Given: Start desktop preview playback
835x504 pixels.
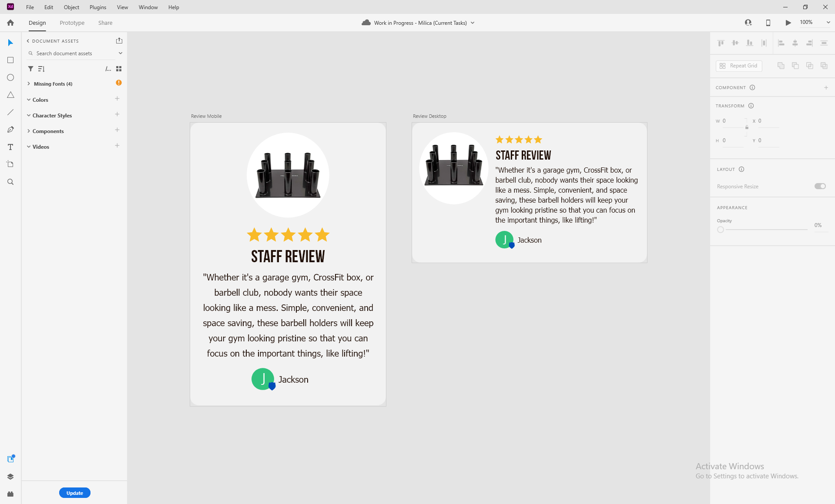Looking at the screenshot, I should pyautogui.click(x=788, y=22).
